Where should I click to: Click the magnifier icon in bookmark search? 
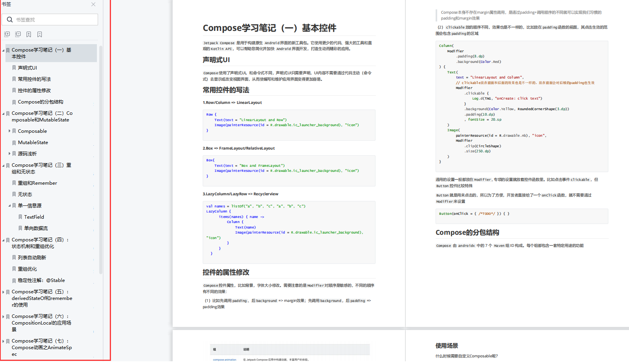coord(10,20)
